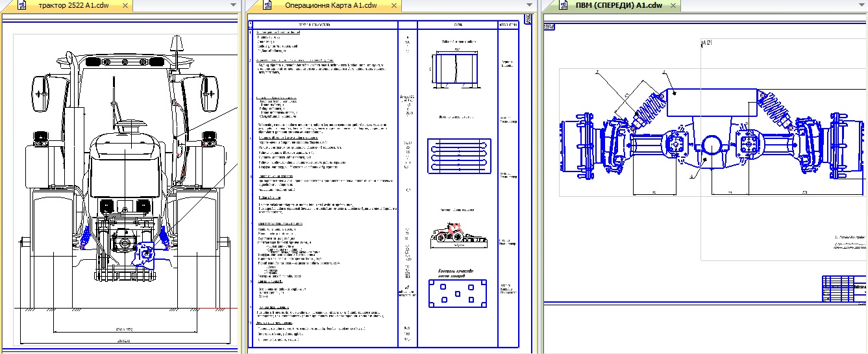
Task: Open the tab list dropdown of ПВМ pane
Action: click(x=860, y=5)
